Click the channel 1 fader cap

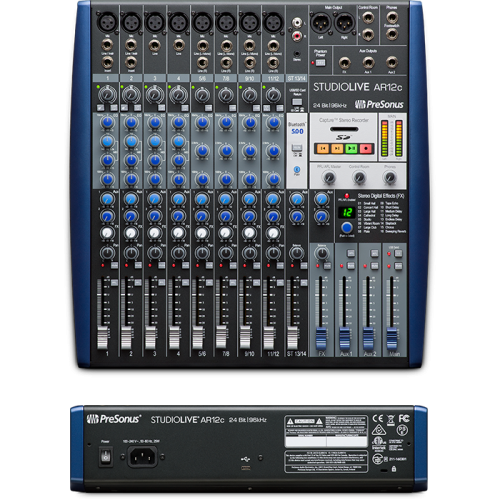point(102,338)
